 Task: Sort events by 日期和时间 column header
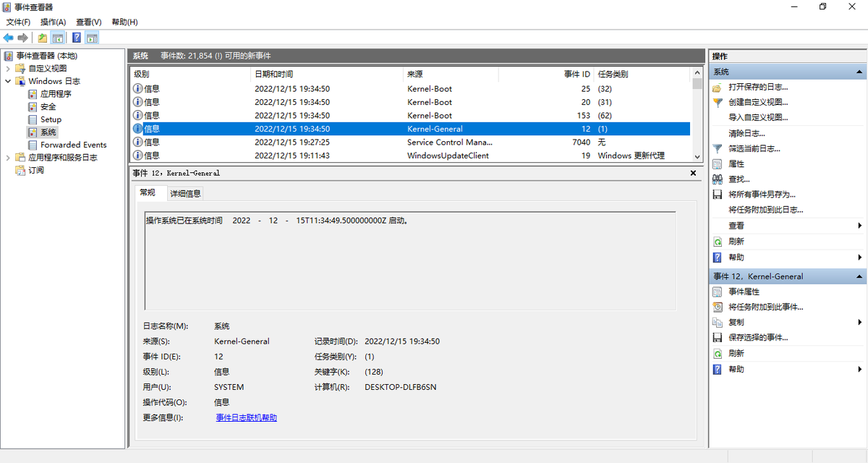(326, 74)
